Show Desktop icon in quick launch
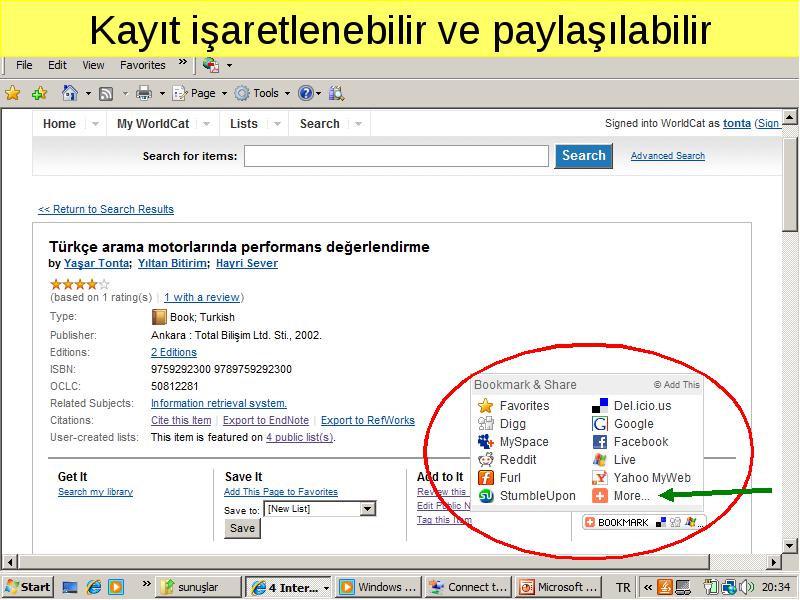The height and width of the screenshot is (600, 800). tap(69, 587)
